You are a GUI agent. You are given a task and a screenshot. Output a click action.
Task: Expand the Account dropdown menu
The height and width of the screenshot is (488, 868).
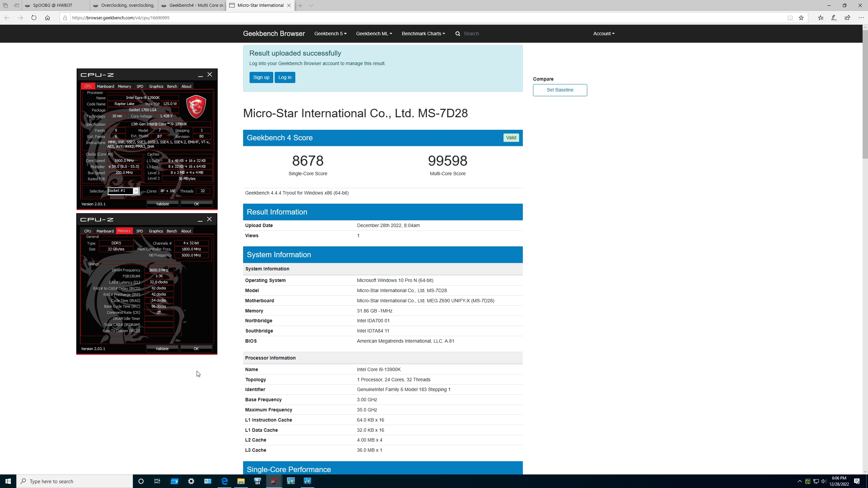click(604, 34)
